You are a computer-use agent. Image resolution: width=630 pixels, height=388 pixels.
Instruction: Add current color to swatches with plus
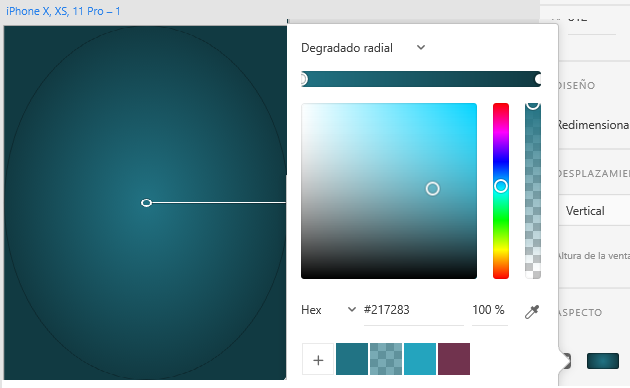(x=318, y=359)
